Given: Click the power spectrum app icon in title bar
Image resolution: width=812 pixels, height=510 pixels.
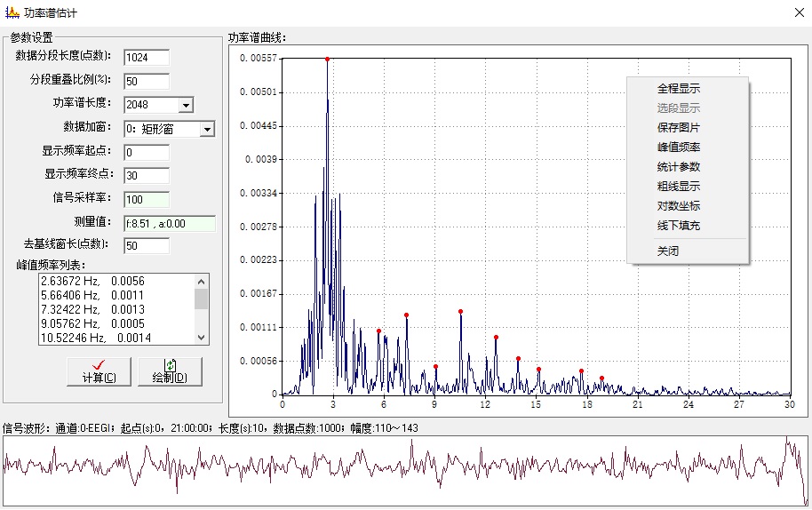Looking at the screenshot, I should (x=12, y=12).
